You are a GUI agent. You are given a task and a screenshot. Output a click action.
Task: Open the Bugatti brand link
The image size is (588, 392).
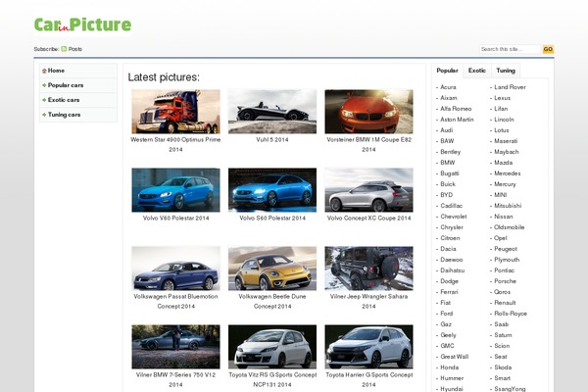click(450, 173)
